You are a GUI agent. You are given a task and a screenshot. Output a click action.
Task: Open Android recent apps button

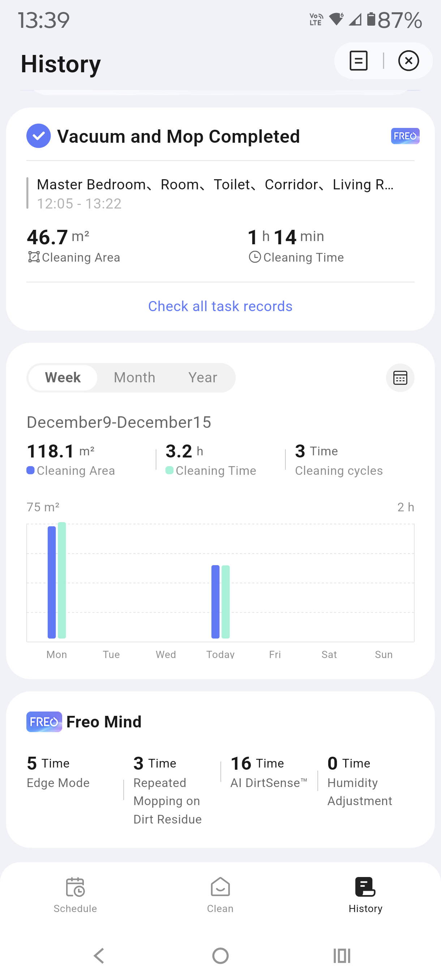click(x=342, y=956)
